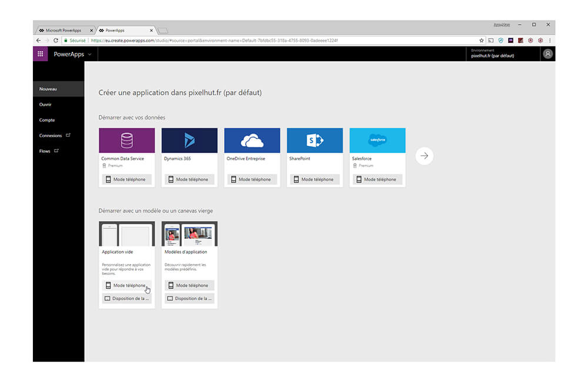
Task: Click the "Common Data Service" card title
Action: (123, 159)
